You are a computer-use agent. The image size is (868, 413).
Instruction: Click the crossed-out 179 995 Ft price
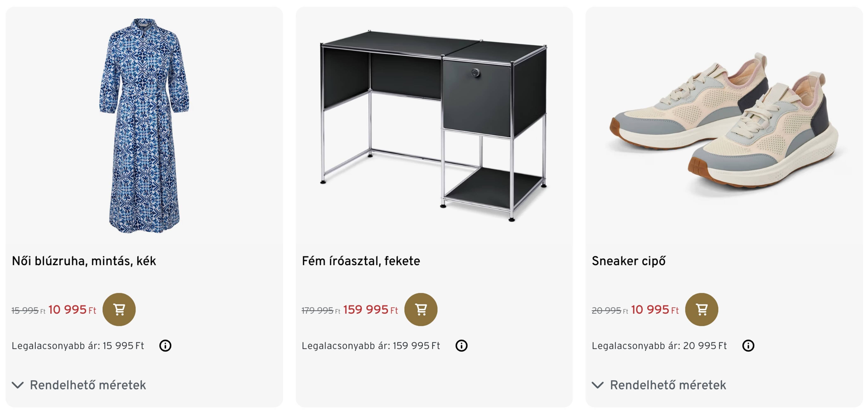click(x=320, y=311)
